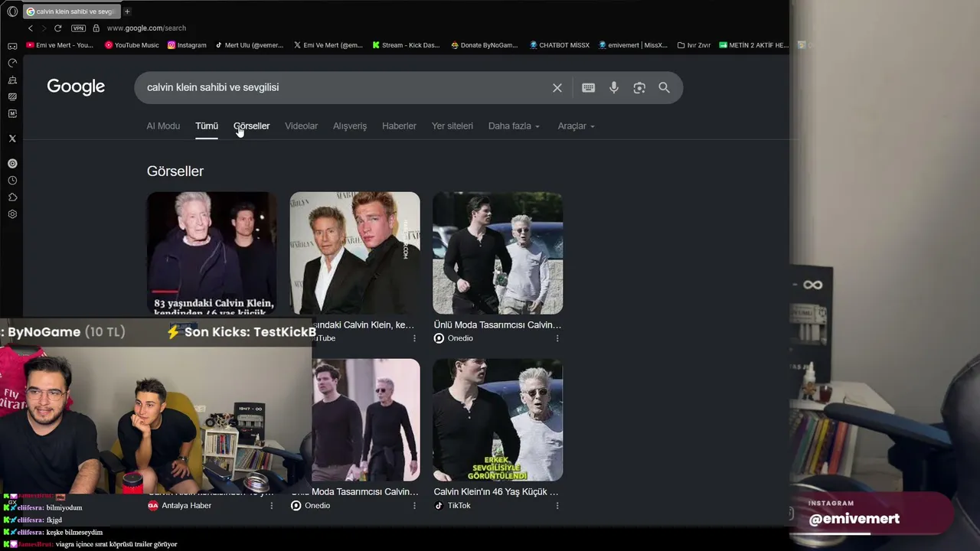Open the M-box icon in sidebar

[x=12, y=113]
